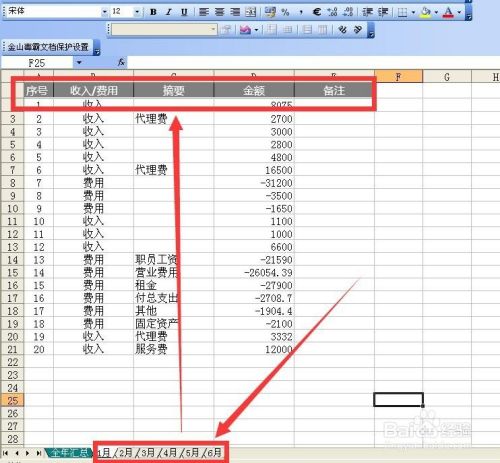This screenshot has width=500, height=463.
Task: Jump to last sheet tab arrow
Action: click(x=39, y=453)
